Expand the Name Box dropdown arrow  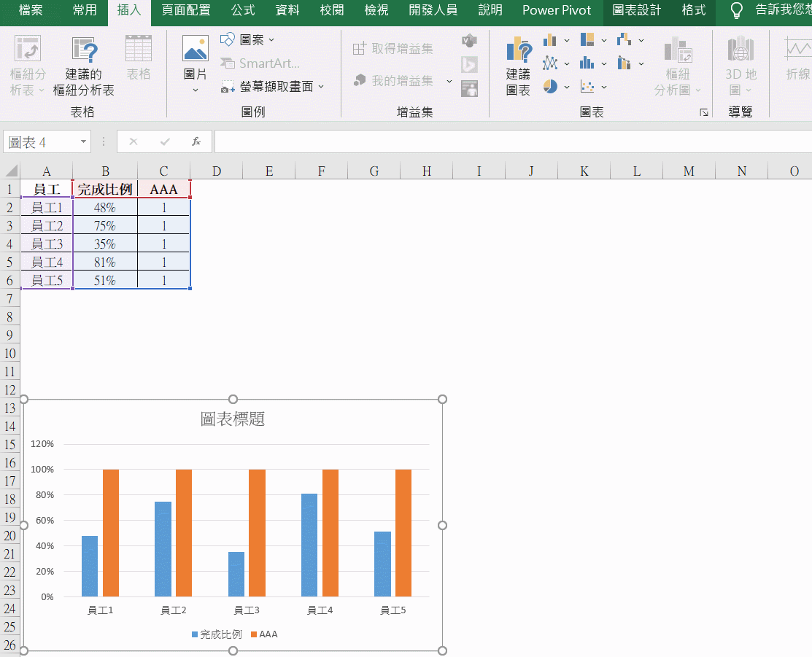click(84, 142)
